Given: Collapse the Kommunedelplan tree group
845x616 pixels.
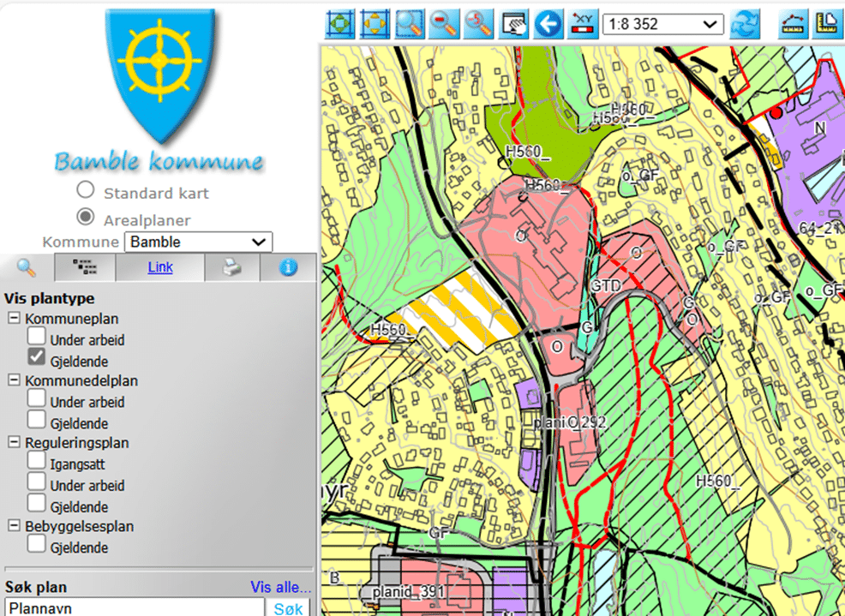Looking at the screenshot, I should (14, 380).
